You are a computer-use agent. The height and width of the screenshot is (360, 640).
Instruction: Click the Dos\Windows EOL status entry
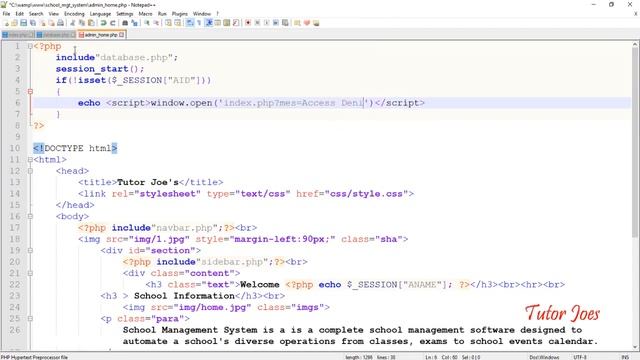543,357
